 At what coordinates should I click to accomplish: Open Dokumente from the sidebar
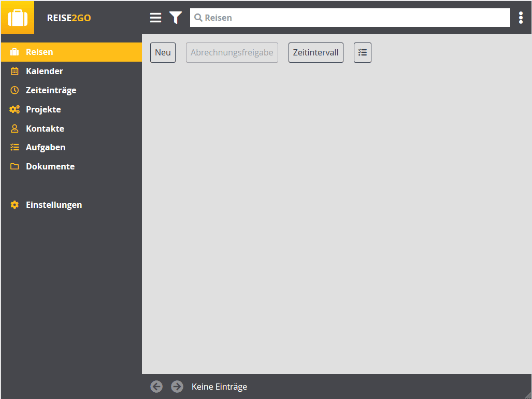(50, 166)
